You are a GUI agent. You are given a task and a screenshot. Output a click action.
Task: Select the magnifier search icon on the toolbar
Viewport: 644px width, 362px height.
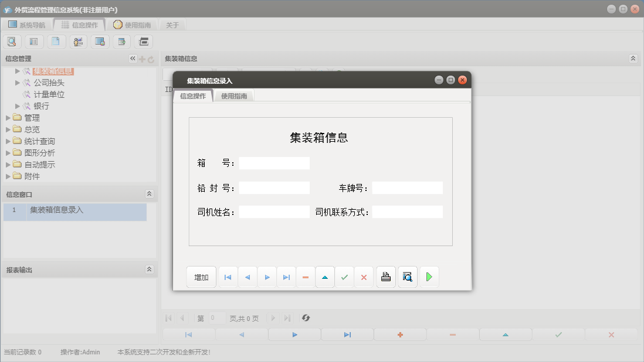pos(12,42)
